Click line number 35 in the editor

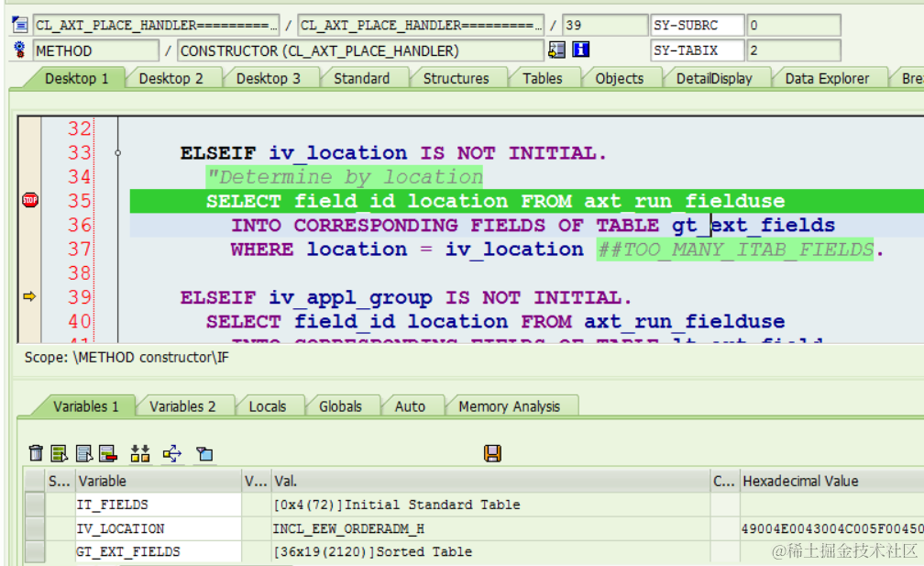tap(80, 201)
